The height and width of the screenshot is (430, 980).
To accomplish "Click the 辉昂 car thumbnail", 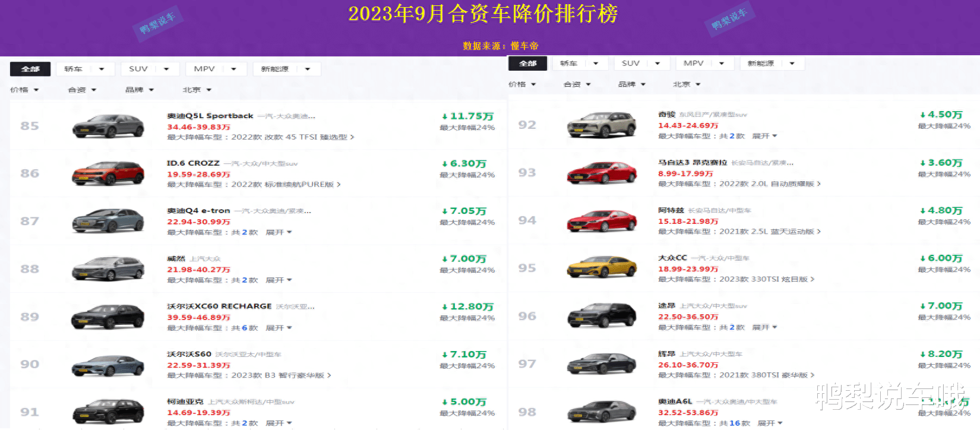I will click(602, 363).
